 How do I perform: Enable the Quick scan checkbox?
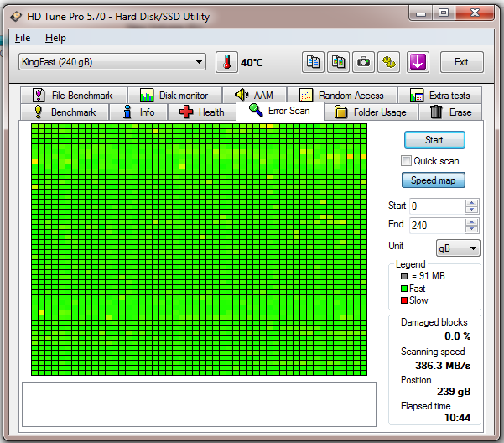point(407,161)
